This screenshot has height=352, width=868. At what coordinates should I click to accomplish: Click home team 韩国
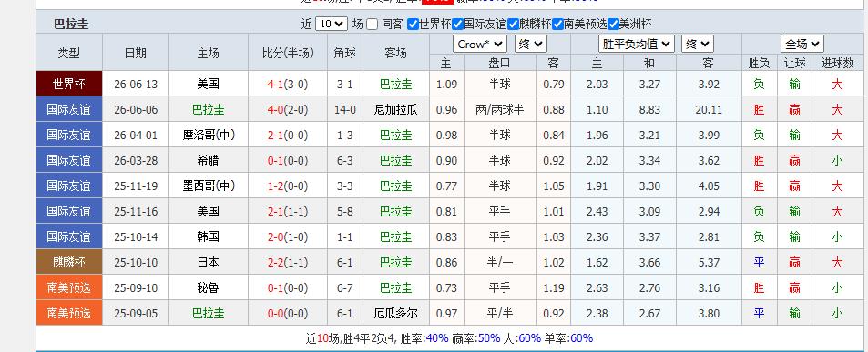[x=209, y=237]
